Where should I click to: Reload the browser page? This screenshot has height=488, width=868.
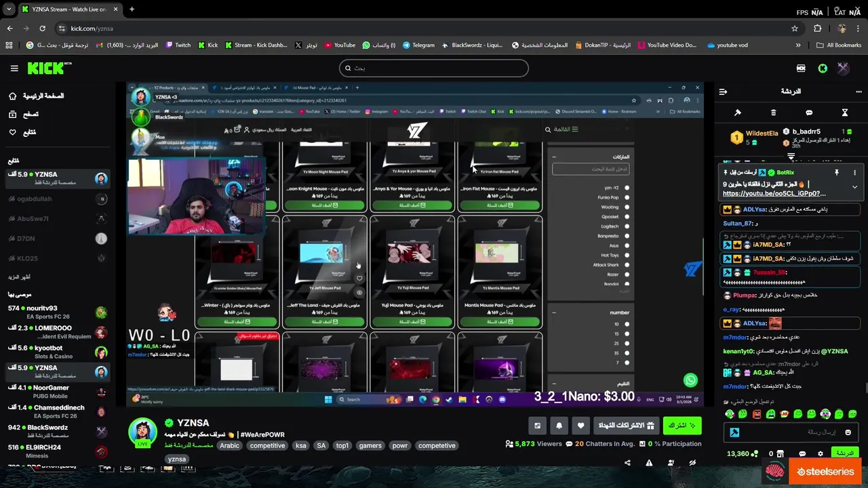click(x=42, y=28)
